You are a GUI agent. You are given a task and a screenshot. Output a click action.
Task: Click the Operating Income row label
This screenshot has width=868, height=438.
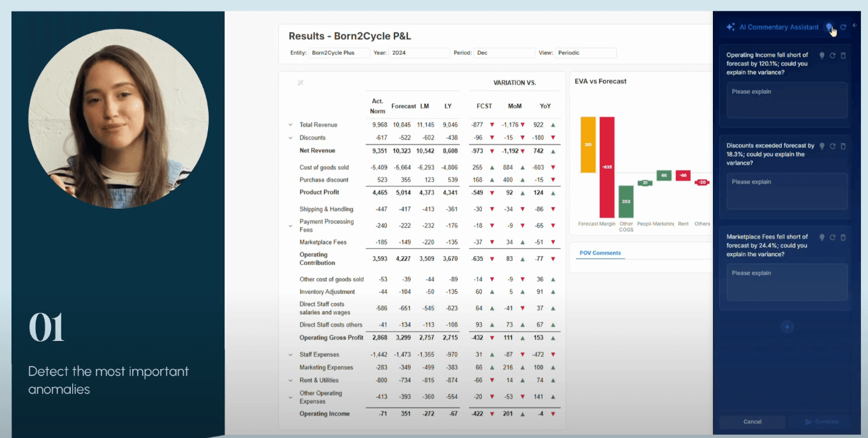(x=324, y=414)
